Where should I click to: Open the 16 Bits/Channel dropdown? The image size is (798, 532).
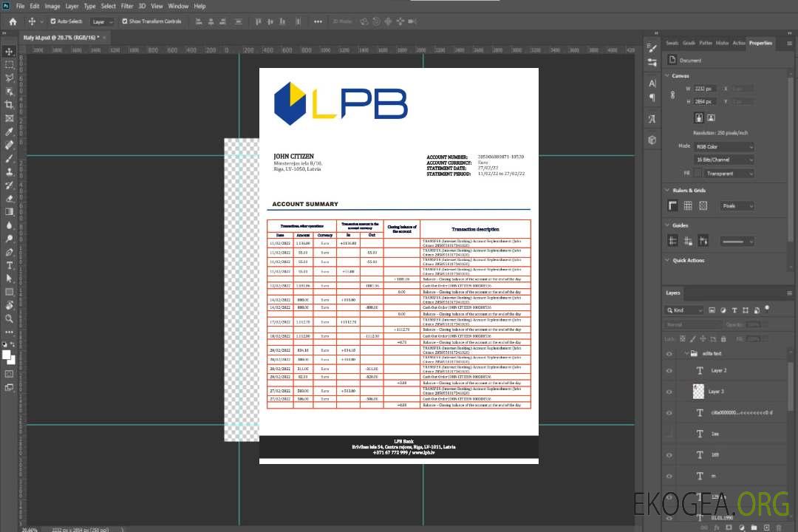click(x=723, y=160)
